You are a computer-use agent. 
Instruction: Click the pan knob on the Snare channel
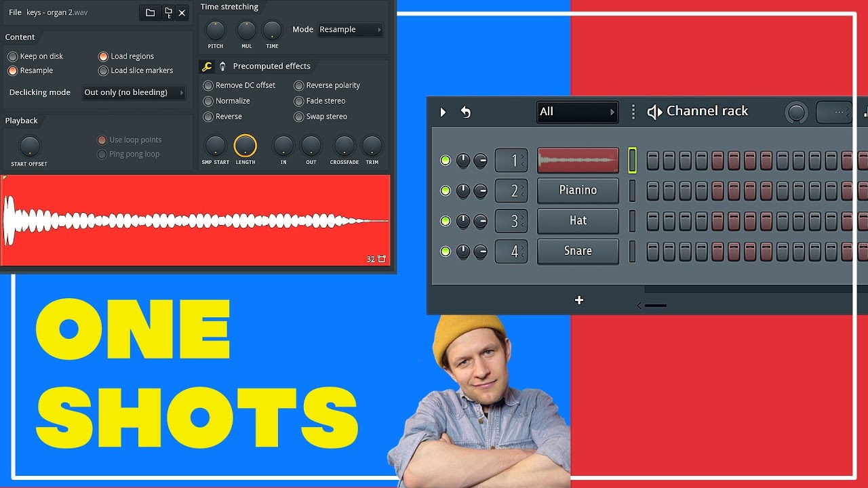(463, 251)
